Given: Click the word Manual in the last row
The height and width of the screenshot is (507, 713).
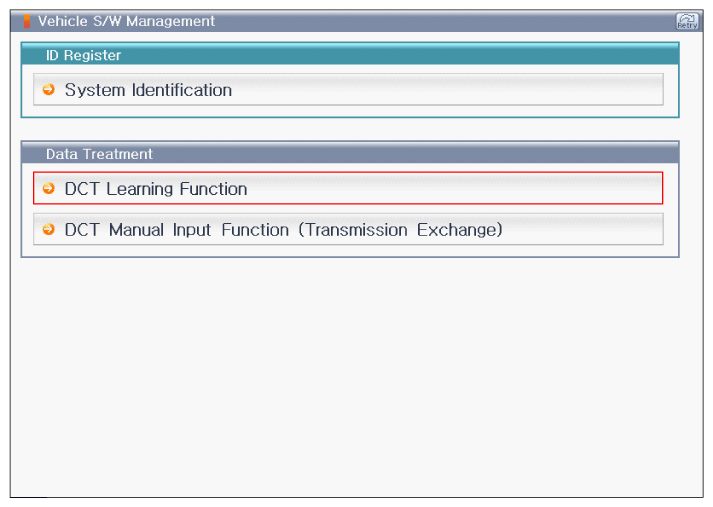Looking at the screenshot, I should coord(136,230).
